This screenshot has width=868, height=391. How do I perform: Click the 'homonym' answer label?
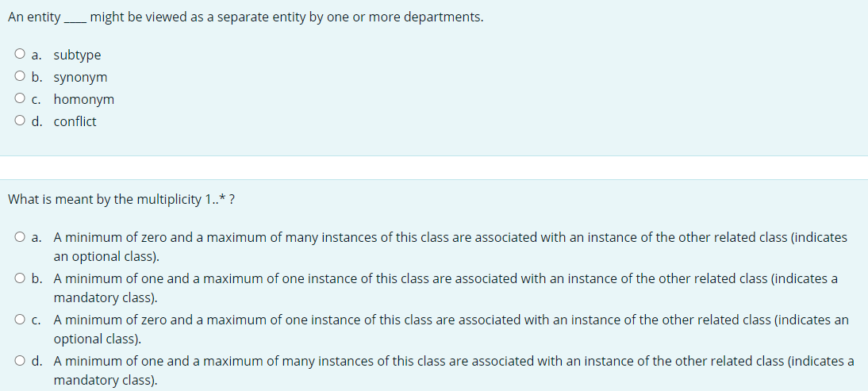[84, 100]
